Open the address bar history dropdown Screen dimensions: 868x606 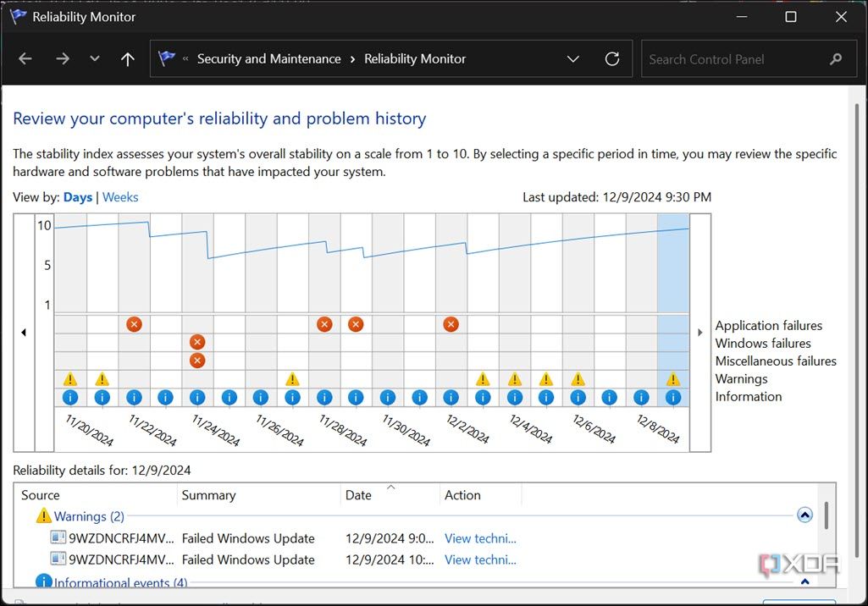tap(573, 58)
